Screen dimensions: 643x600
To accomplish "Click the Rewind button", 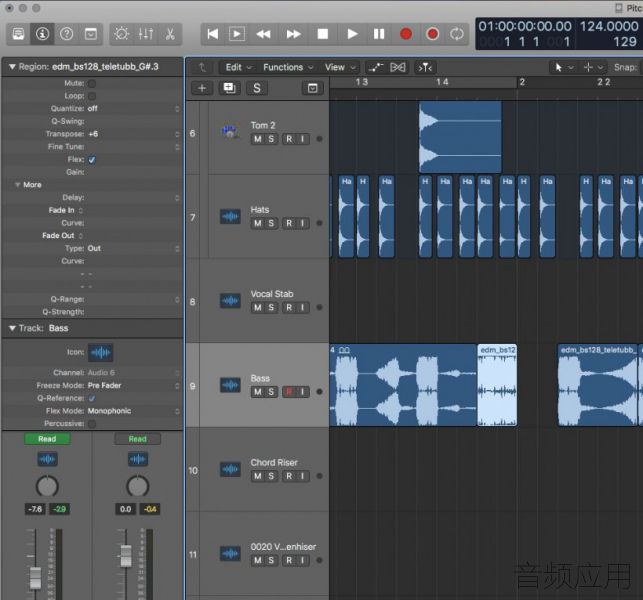I will coord(263,34).
